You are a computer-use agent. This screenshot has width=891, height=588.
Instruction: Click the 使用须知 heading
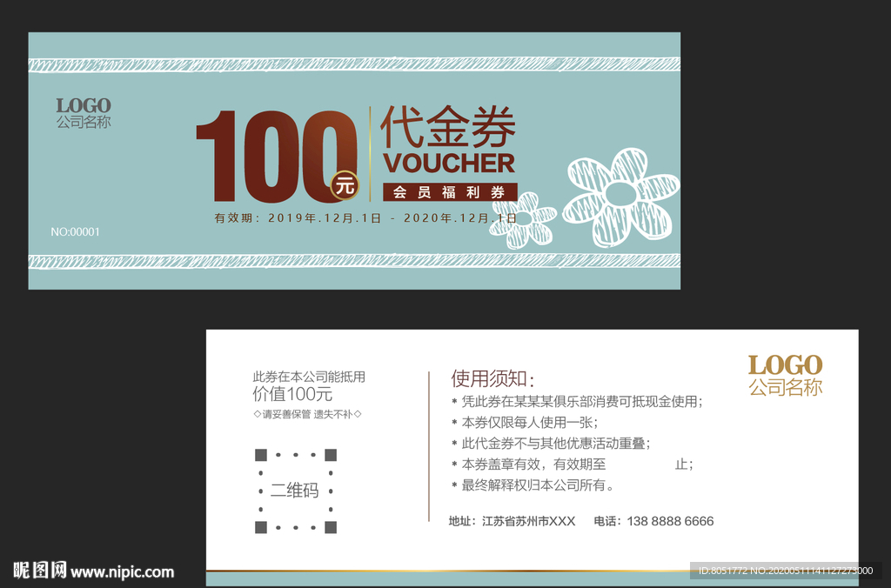(492, 378)
